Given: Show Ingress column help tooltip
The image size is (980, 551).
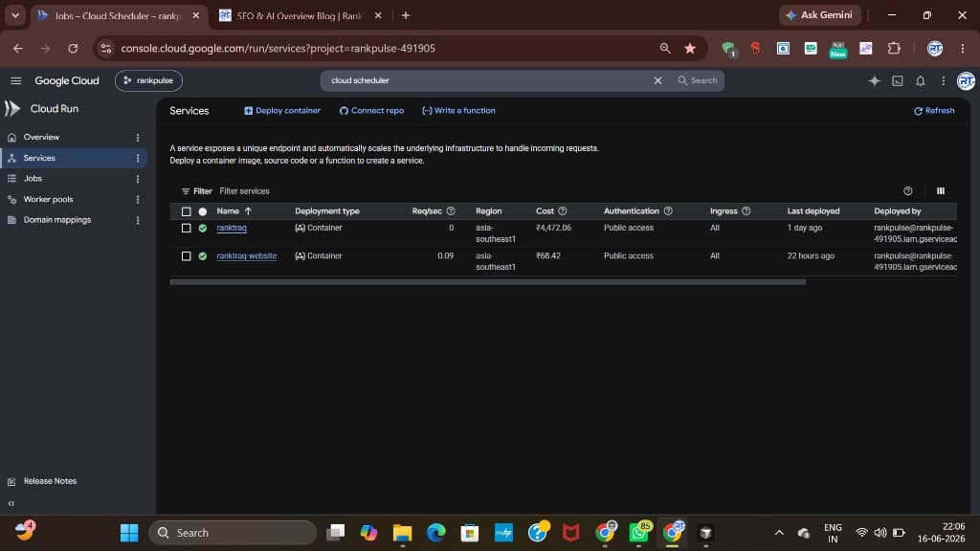Looking at the screenshot, I should (746, 211).
